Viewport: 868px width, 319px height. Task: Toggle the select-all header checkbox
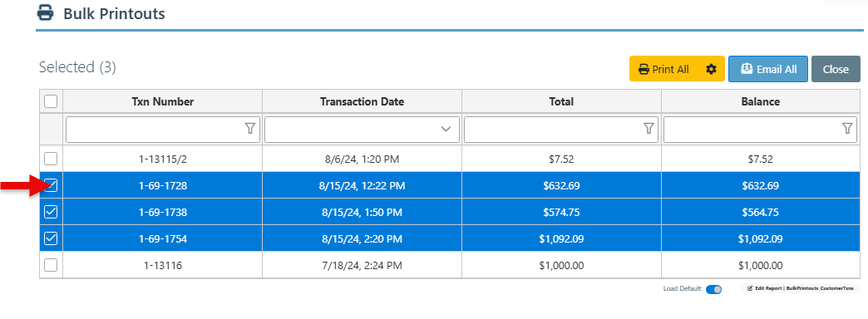(x=51, y=101)
